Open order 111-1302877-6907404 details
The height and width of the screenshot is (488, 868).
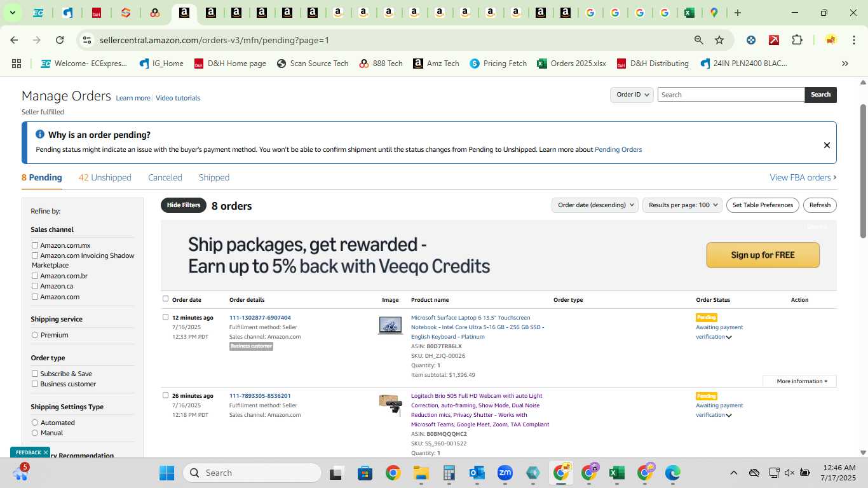[x=260, y=318]
